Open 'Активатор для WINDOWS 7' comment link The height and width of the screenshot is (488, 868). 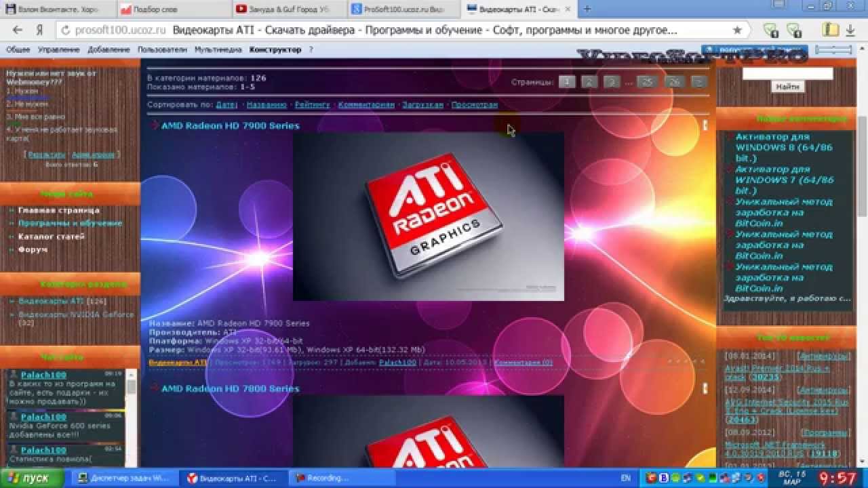coord(785,180)
